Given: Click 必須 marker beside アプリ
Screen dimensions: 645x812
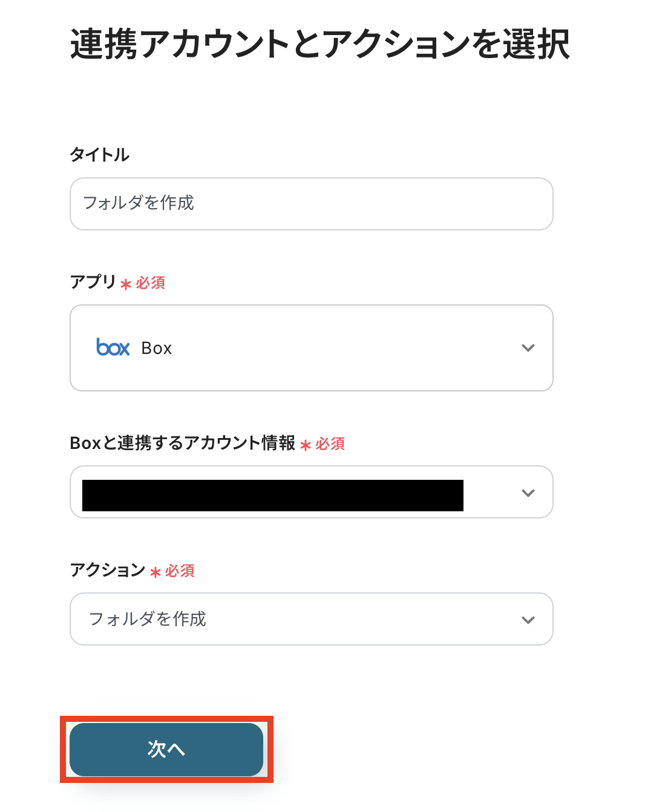Looking at the screenshot, I should 151,283.
